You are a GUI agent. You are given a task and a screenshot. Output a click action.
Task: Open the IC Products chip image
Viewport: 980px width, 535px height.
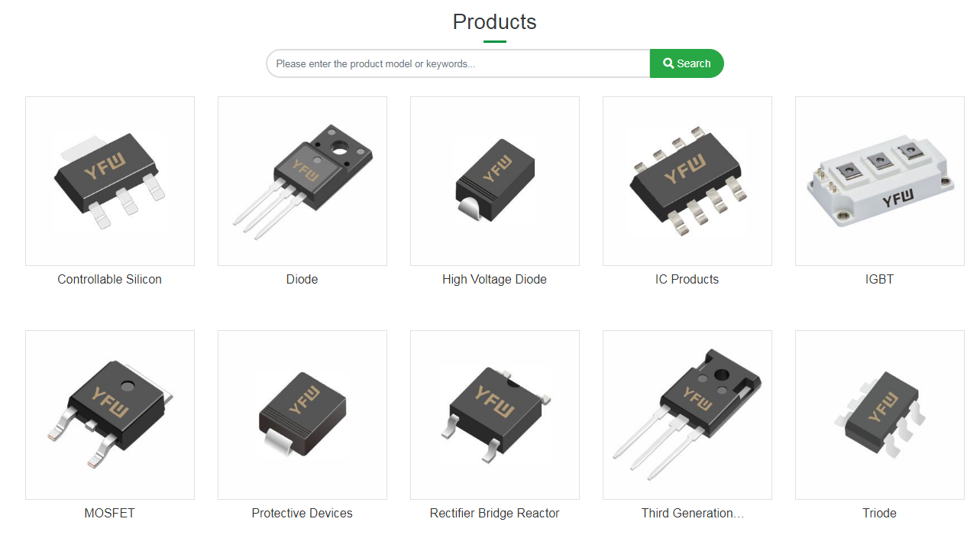[x=687, y=181]
